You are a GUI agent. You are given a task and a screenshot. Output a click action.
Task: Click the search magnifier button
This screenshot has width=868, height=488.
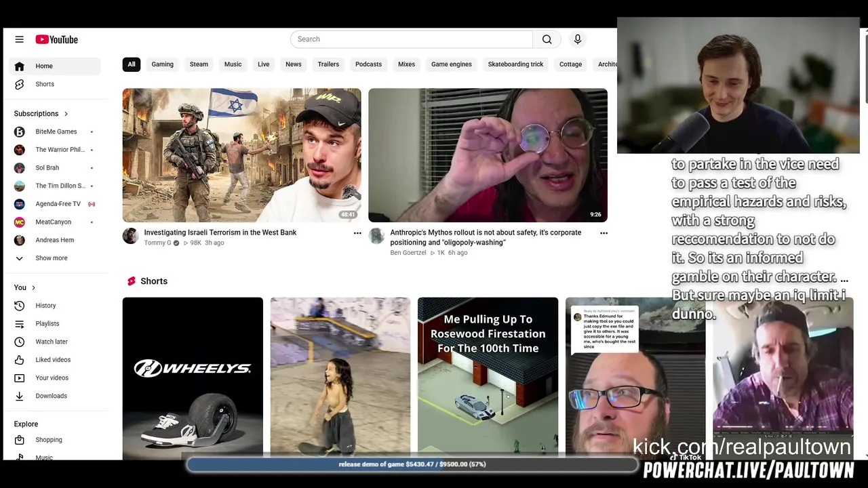point(547,39)
